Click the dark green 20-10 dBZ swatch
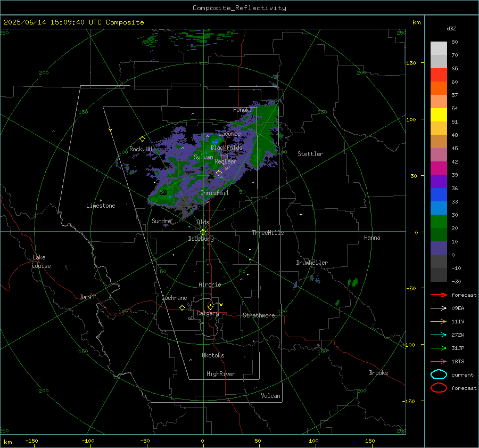 point(439,235)
